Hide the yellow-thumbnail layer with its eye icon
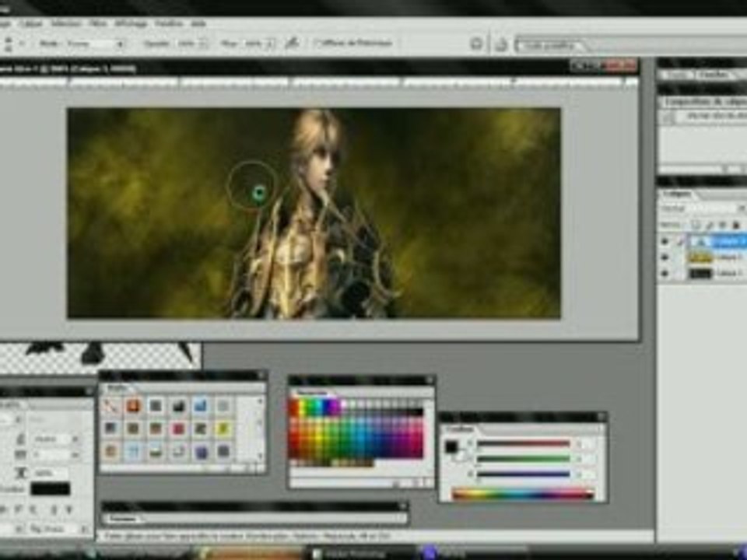This screenshot has width=747, height=560. 665,257
